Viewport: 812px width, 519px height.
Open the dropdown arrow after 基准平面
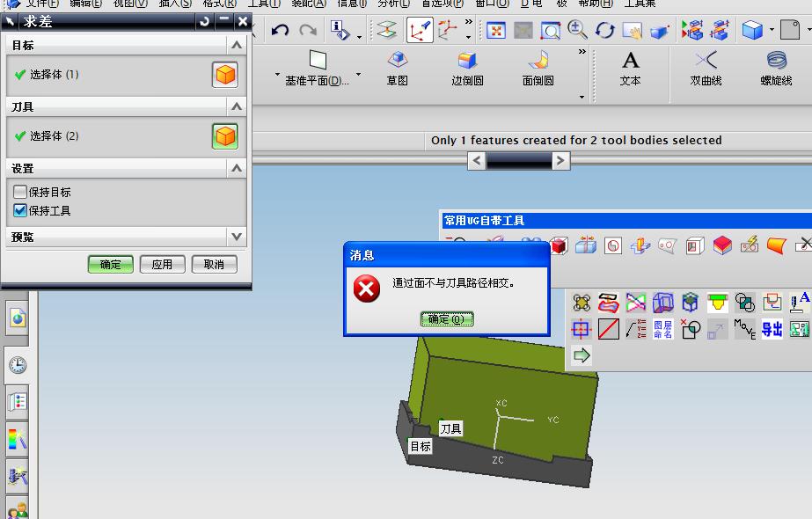point(358,74)
